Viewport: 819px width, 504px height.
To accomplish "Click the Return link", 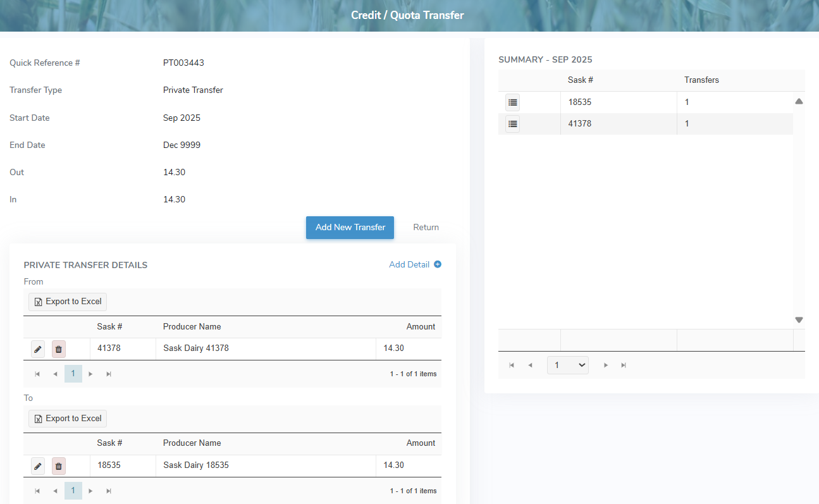I will 426,228.
